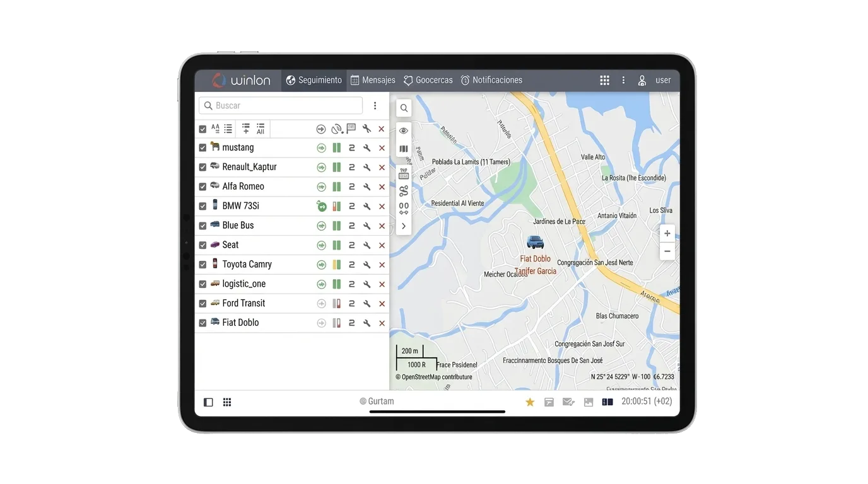868x484 pixels.
Task: Toggle the Toyota Camry checkbox
Action: 202,265
